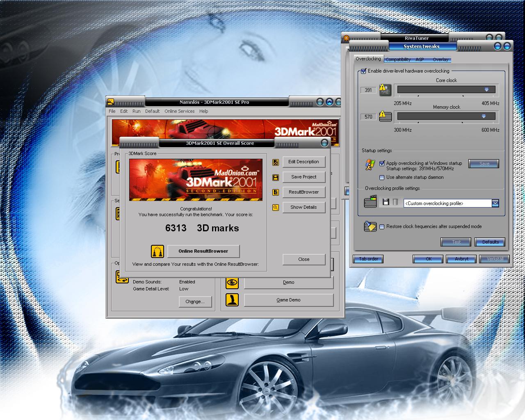Click the core clock chip warning icon
525x420 pixels.
[x=385, y=90]
